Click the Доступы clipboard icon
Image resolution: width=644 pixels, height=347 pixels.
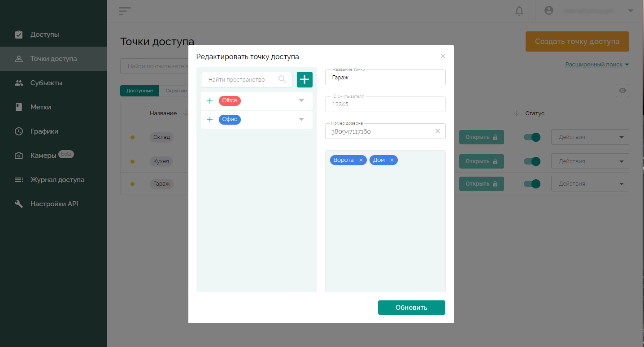[19, 35]
